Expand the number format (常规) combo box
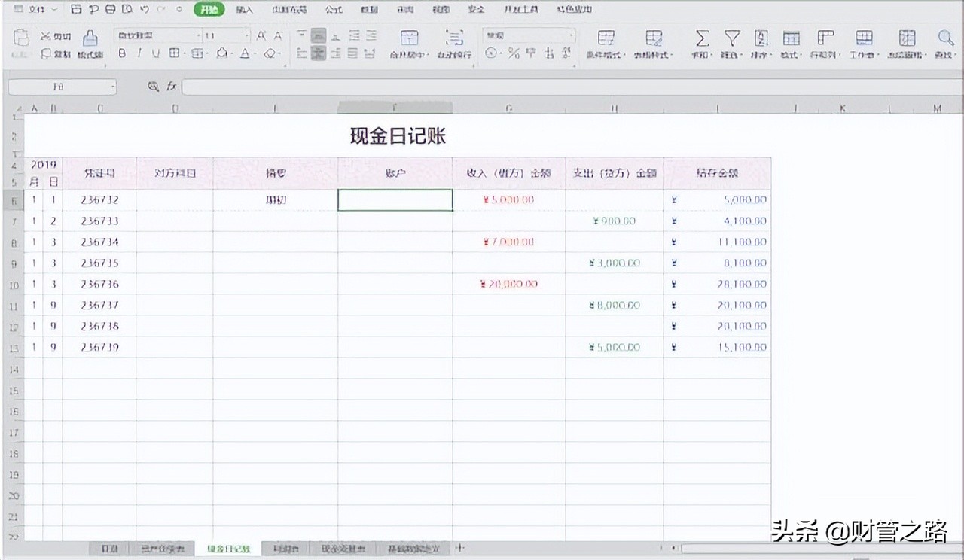 (x=570, y=35)
